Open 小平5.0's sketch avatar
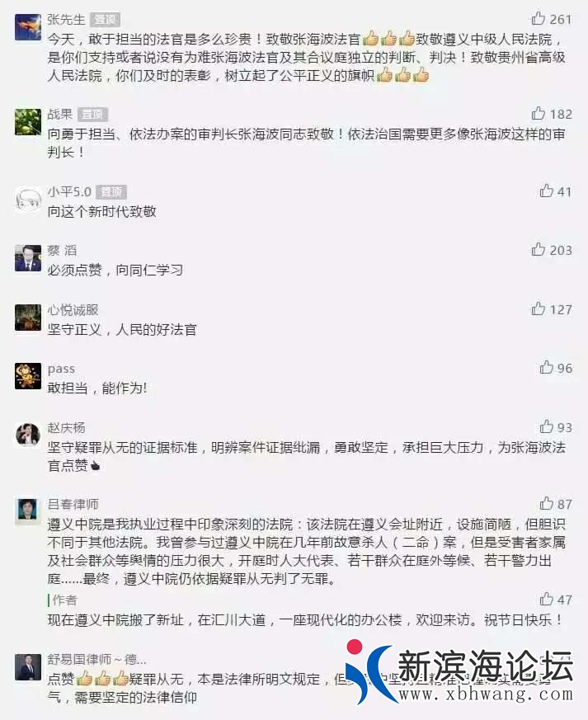Viewport: 588px width, 720px height. click(x=28, y=200)
